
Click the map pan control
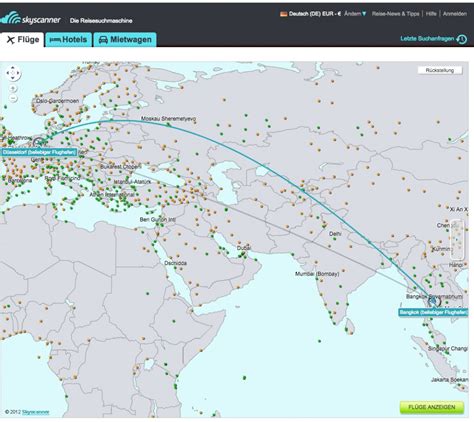(13, 73)
